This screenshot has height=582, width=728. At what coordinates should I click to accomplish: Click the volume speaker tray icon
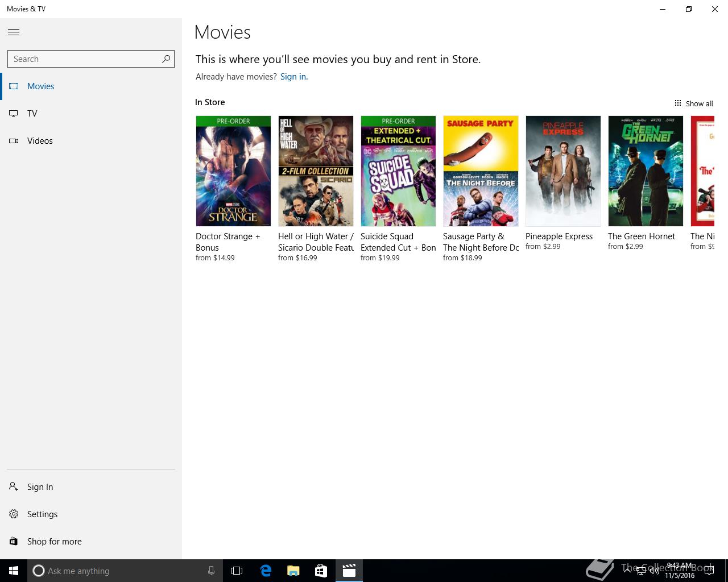click(653, 571)
